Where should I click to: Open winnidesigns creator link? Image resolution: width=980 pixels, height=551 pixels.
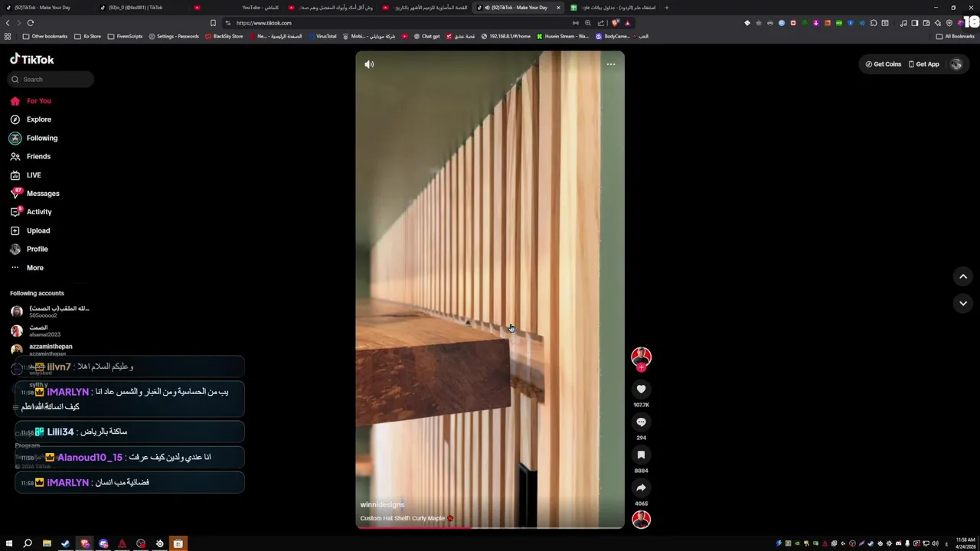382,505
